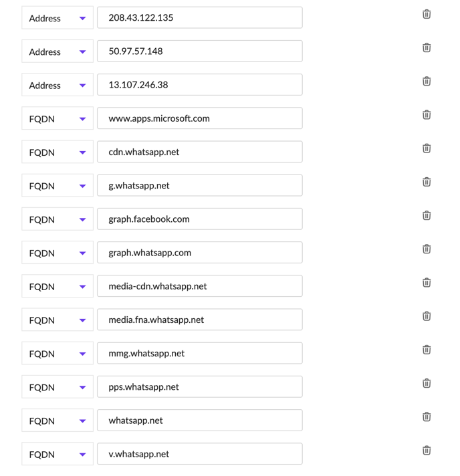Change type dropdown for mmg.whatsapp.net
460x476 pixels.
(57, 354)
